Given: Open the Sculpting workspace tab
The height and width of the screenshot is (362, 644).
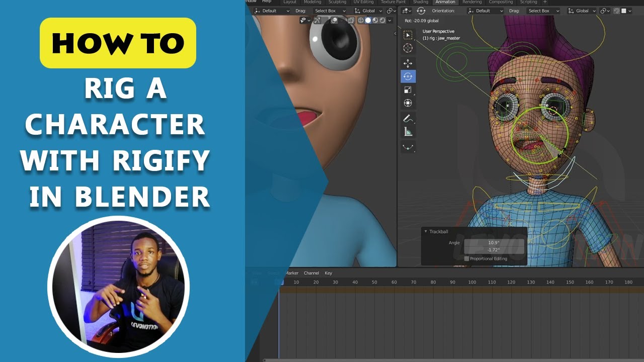Looking at the screenshot, I should click(338, 2).
